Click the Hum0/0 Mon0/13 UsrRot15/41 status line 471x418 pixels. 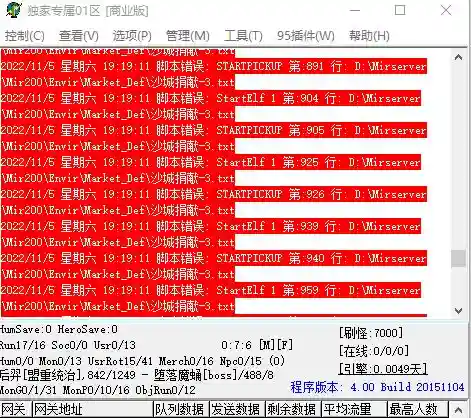[x=143, y=361]
